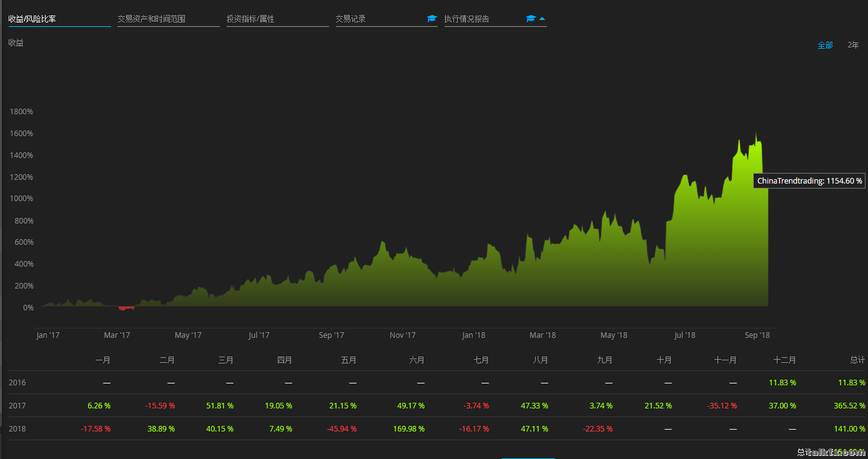This screenshot has height=459, width=868.
Task: Click the 收益 chart title
Action: 16,43
